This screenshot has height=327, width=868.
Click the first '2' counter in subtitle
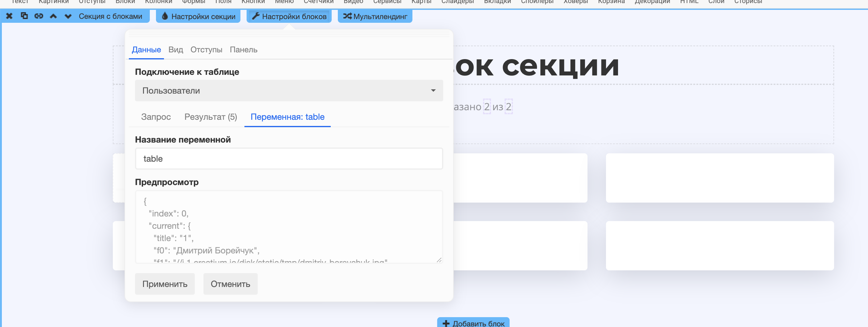click(487, 107)
